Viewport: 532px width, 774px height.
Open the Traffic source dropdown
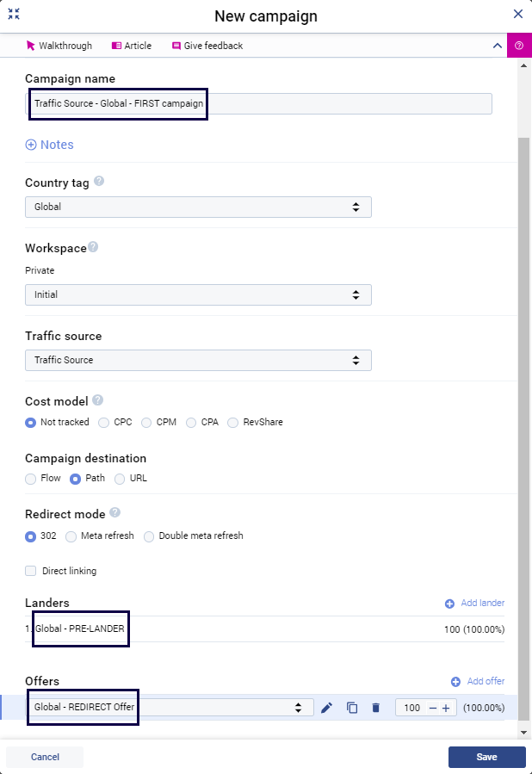198,360
